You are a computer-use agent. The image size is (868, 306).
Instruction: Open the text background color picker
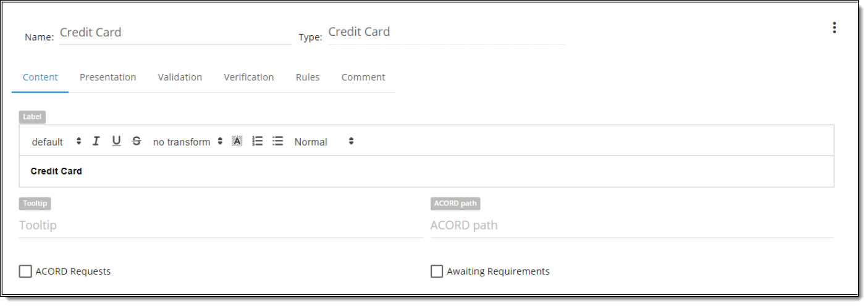pyautogui.click(x=237, y=141)
